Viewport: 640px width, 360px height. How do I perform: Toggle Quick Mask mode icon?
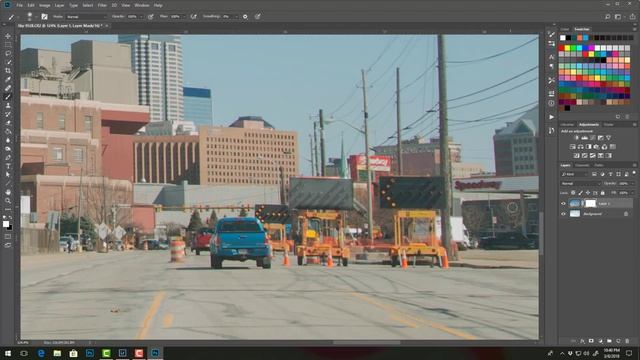click(x=8, y=236)
